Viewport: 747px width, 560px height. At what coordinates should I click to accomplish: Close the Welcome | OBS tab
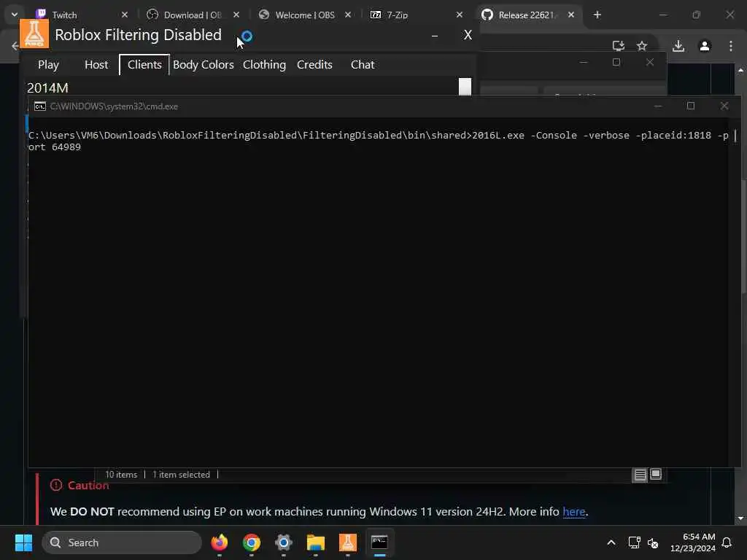348,15
